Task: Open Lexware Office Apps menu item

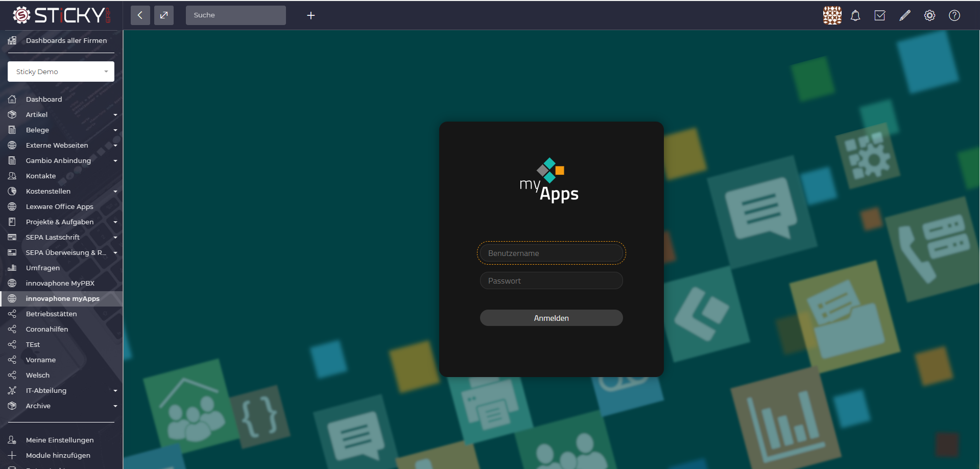Action: coord(60,206)
